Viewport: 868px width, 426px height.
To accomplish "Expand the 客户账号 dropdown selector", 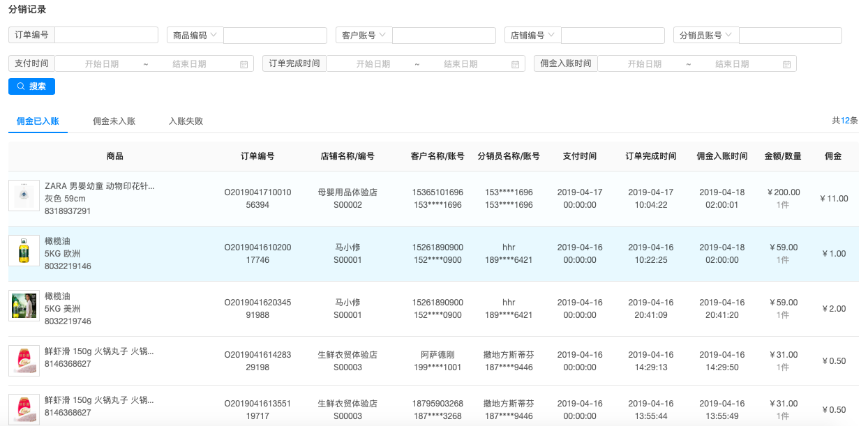I will click(364, 36).
